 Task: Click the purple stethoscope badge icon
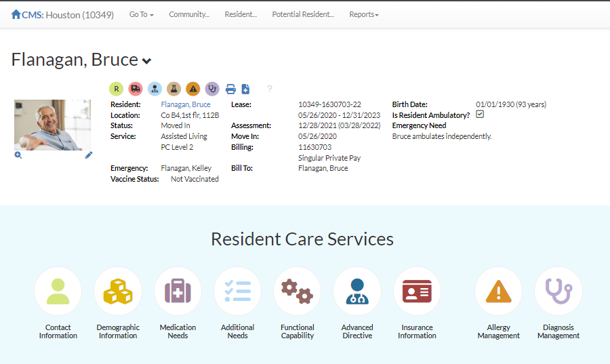[212, 89]
